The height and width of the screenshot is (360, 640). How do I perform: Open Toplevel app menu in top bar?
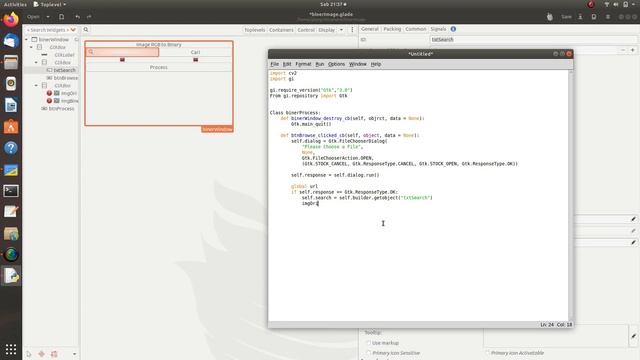coord(50,4)
